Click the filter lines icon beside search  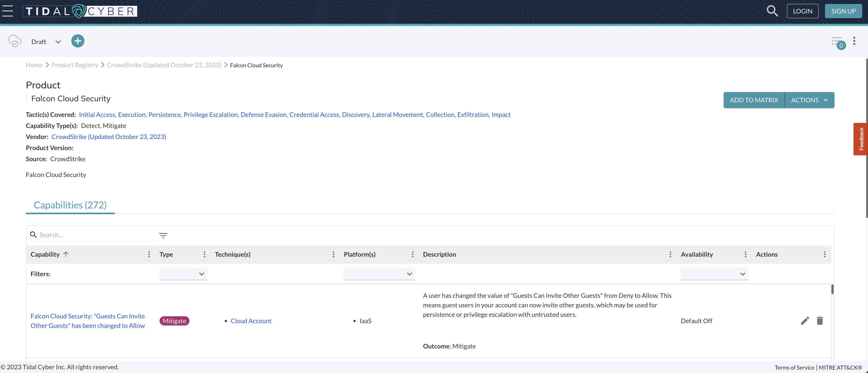click(163, 235)
